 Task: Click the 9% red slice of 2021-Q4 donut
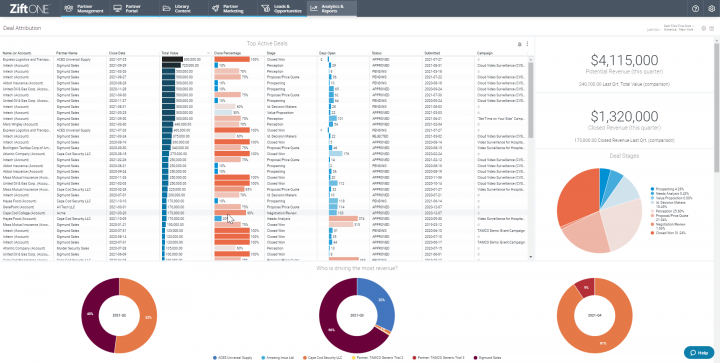click(584, 288)
